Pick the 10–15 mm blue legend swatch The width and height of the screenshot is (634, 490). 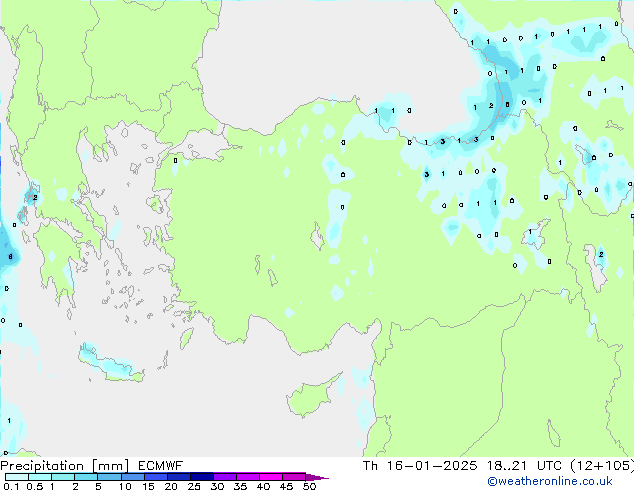pos(132,477)
